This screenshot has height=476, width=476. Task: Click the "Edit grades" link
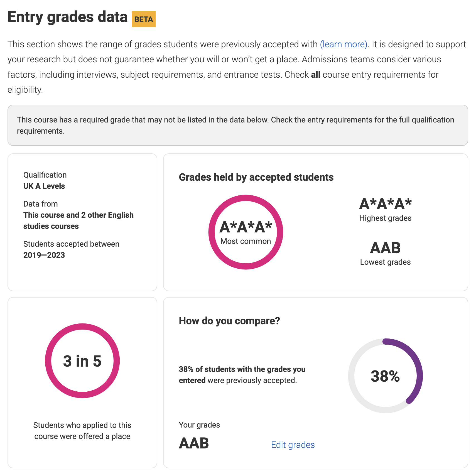point(293,445)
